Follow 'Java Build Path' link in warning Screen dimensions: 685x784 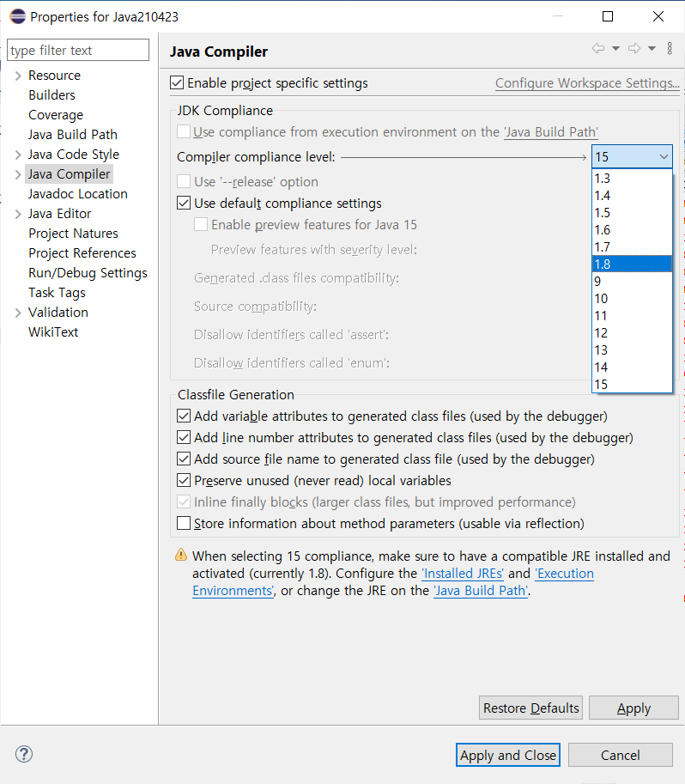(x=481, y=591)
